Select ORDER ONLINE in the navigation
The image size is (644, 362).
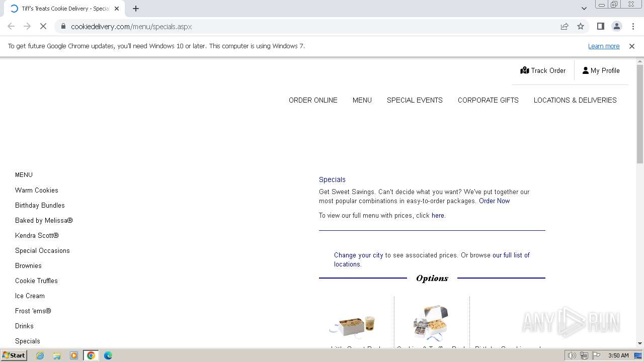coord(313,100)
